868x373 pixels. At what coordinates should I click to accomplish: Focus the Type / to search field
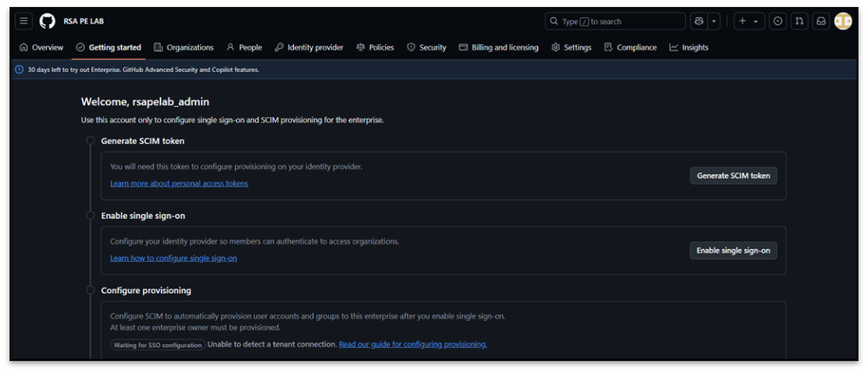click(x=616, y=21)
